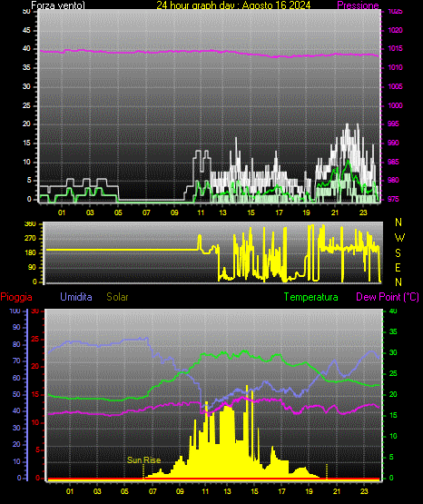
Task: Click the dotted sunrise marker line below 'Sun Rise'
Action: (143, 471)
